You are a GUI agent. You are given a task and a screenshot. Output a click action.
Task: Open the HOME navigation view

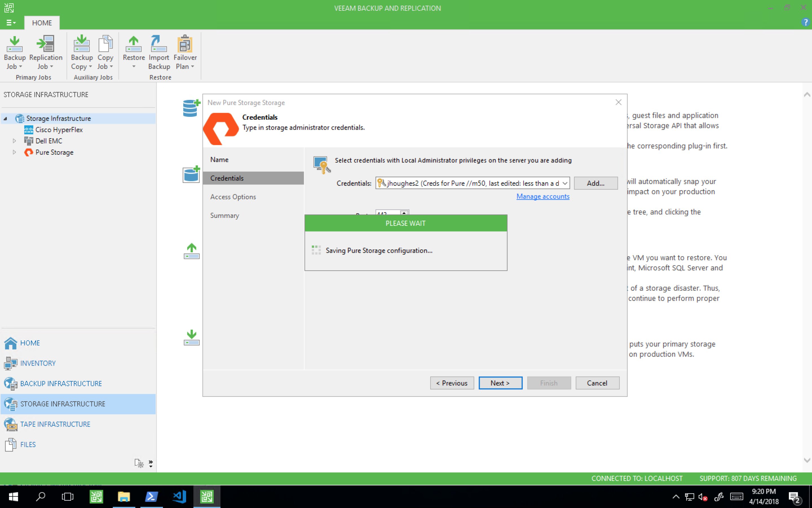click(78, 343)
